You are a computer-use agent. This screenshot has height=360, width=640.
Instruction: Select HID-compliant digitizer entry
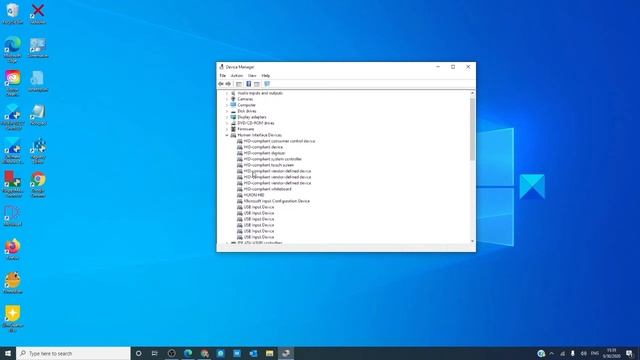pos(264,153)
